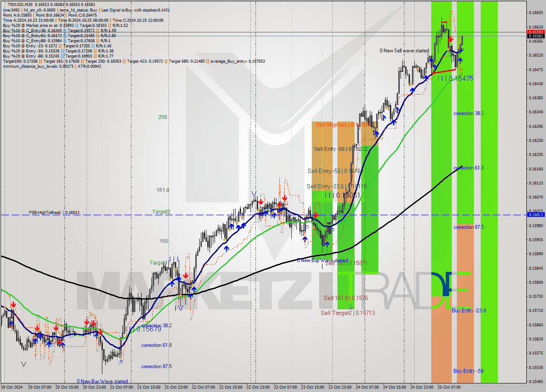Select the '19 Oct 2024' date on the time axis

[x=11, y=387]
